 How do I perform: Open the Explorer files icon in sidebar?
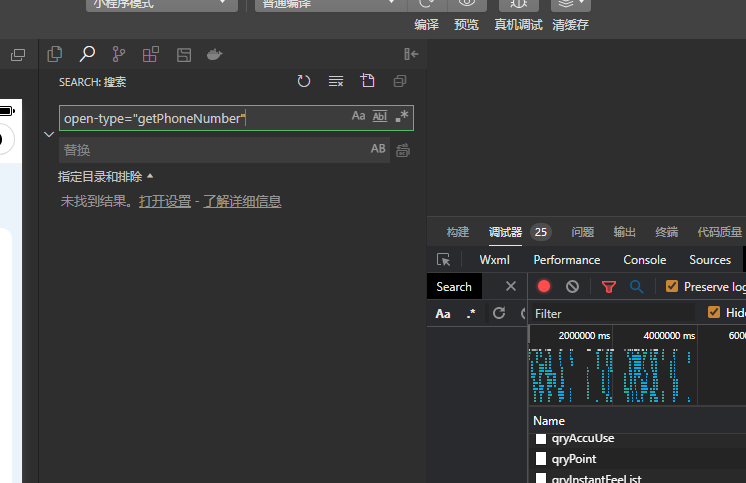point(55,54)
